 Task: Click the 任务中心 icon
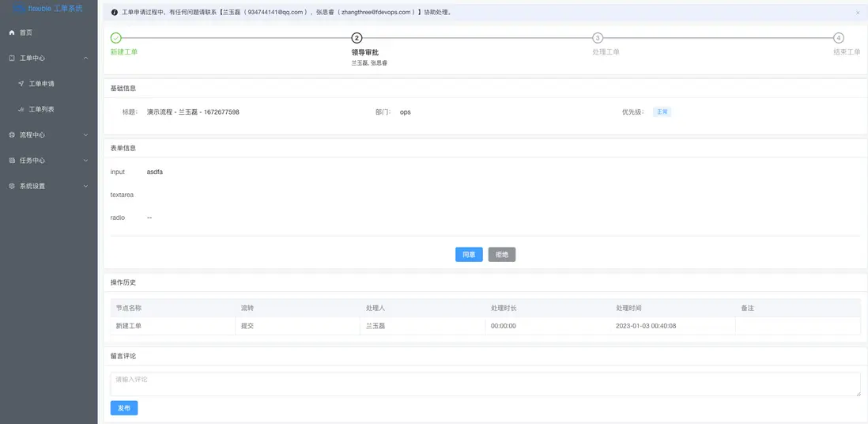point(12,161)
